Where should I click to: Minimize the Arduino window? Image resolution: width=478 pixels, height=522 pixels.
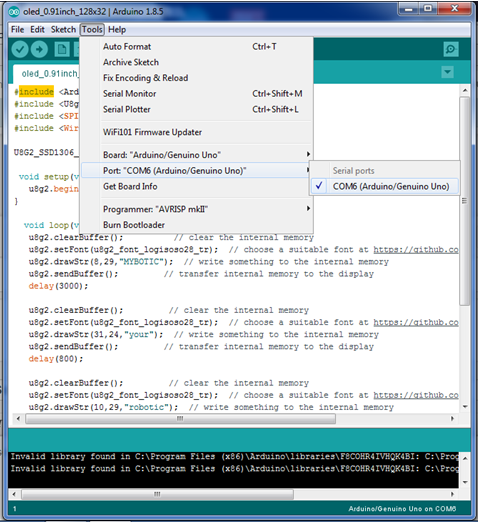pos(409,9)
